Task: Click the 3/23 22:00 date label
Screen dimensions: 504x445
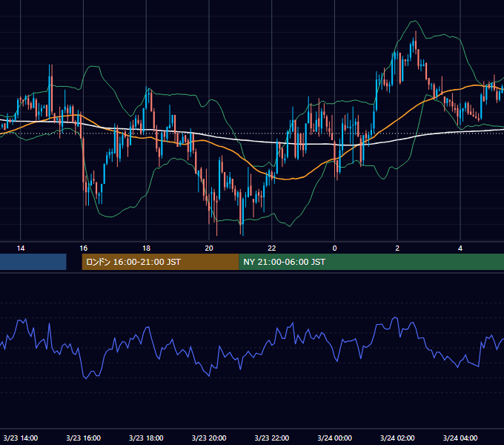Action: point(272,438)
